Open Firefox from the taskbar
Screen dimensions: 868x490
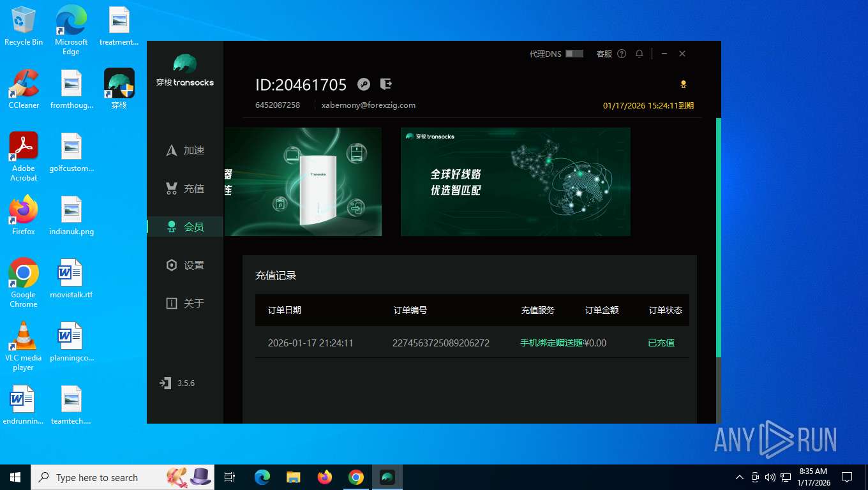[325, 477]
